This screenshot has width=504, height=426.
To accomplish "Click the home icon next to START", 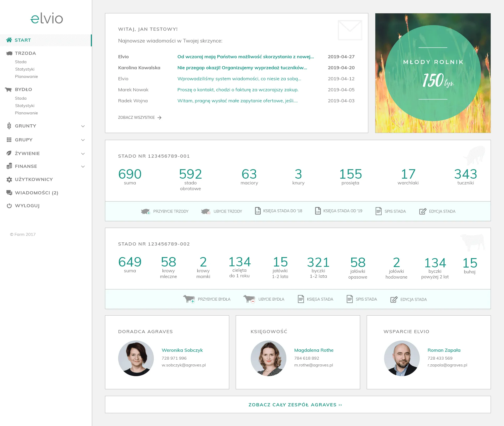I will pos(9,40).
